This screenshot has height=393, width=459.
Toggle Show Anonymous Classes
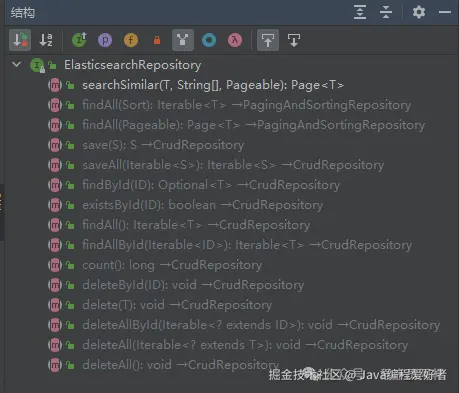[209, 40]
